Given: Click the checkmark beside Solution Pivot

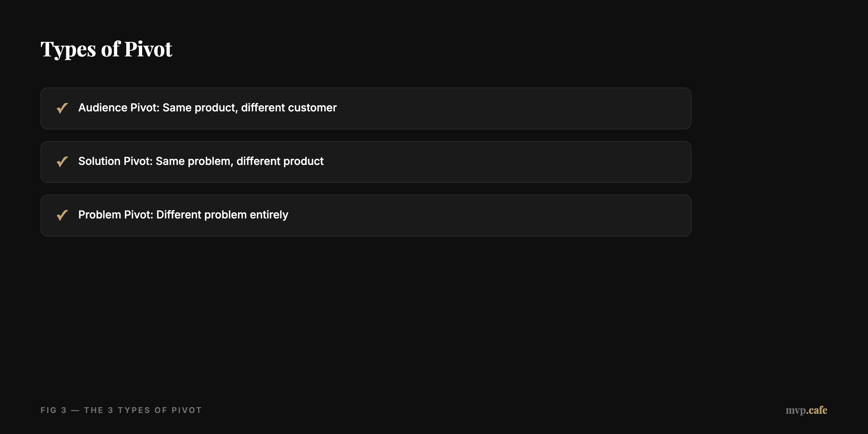Looking at the screenshot, I should tap(62, 162).
